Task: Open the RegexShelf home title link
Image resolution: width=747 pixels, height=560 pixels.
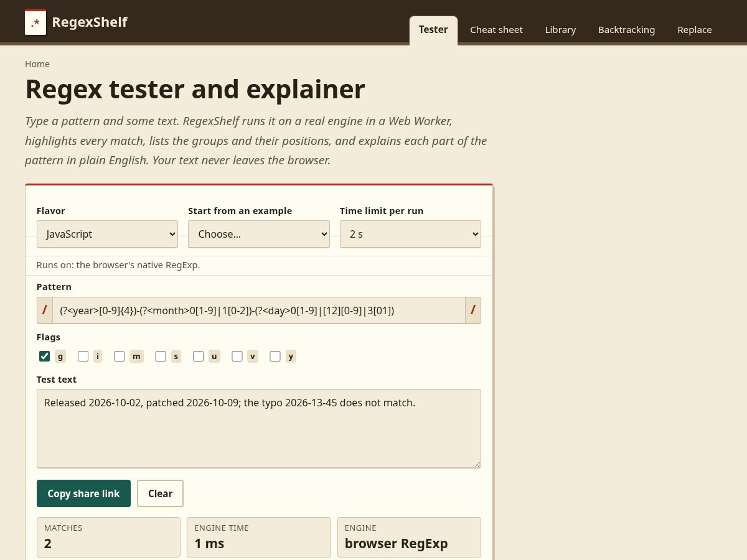Action: 89,22
